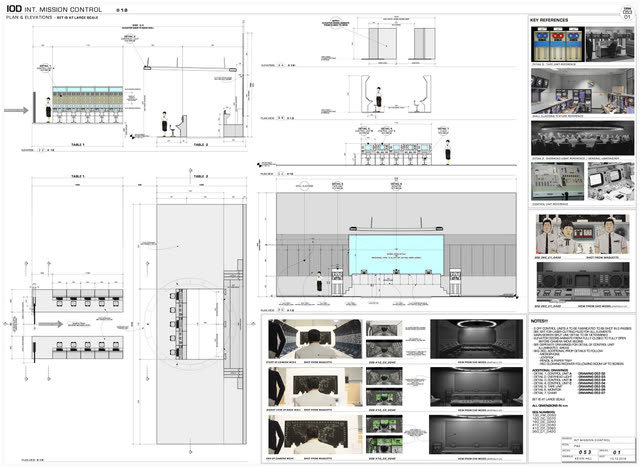Screen dimensions: 640x468
Task: Select the PLAN & ELEVATIONS subtitle
Action: point(29,18)
